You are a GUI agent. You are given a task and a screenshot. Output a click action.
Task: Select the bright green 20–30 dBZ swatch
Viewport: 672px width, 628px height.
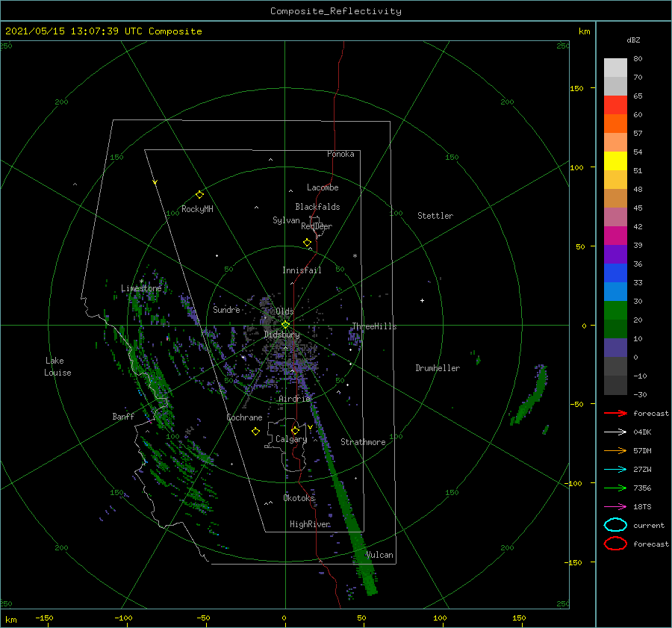tap(615, 311)
